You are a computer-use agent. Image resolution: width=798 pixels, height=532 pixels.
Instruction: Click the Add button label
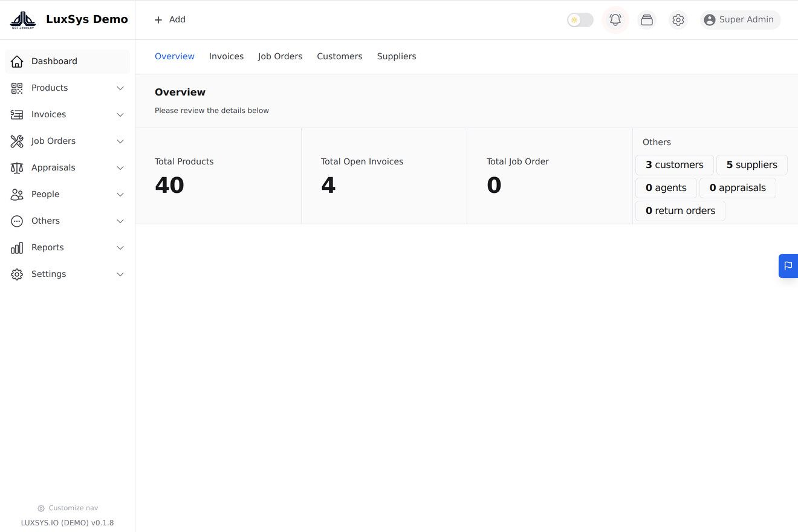coord(177,20)
